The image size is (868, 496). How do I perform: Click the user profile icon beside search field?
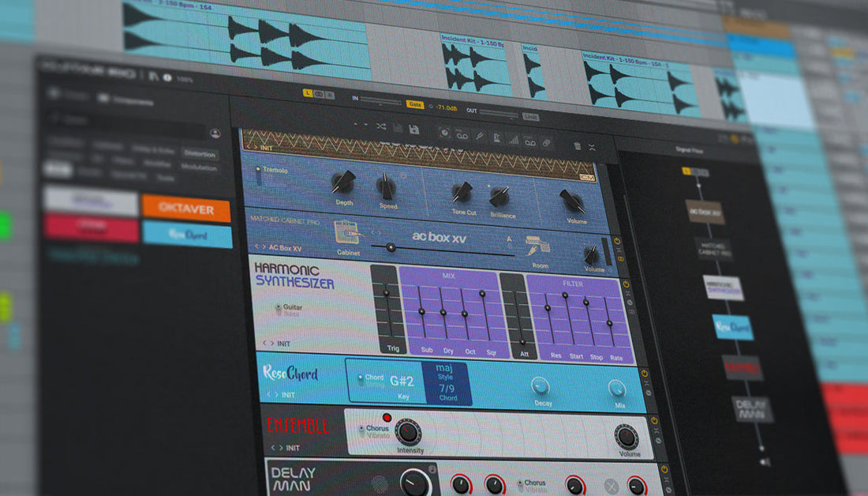(215, 133)
